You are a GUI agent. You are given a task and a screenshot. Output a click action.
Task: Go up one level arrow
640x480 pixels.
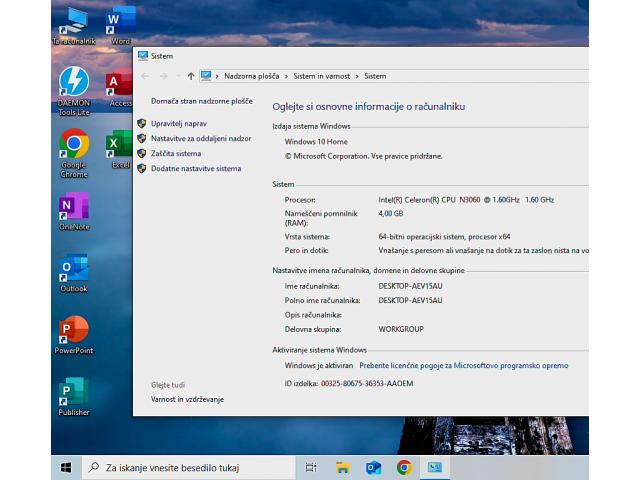pos(191,76)
